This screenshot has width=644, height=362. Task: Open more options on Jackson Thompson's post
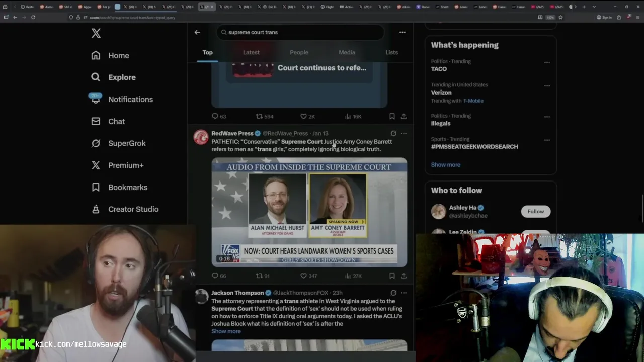coord(404,293)
